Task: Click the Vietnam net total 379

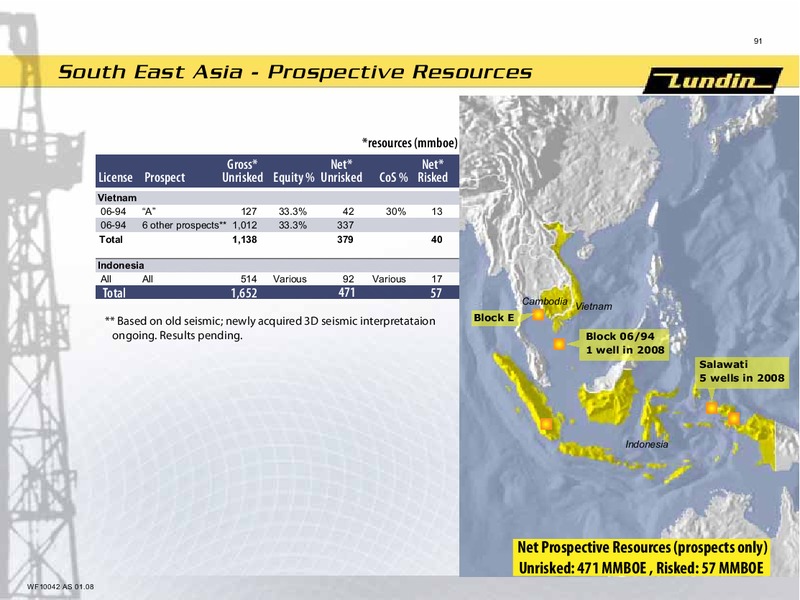Action: point(345,239)
